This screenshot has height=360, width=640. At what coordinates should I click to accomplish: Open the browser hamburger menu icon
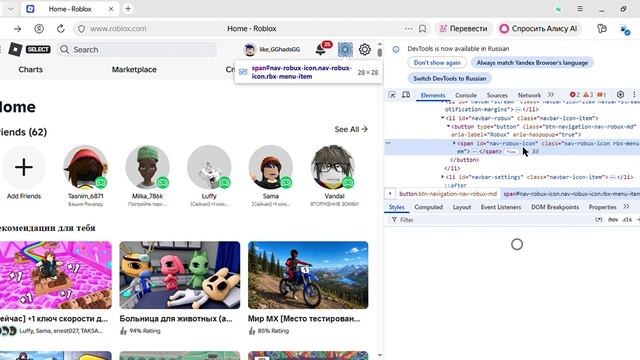(580, 9)
